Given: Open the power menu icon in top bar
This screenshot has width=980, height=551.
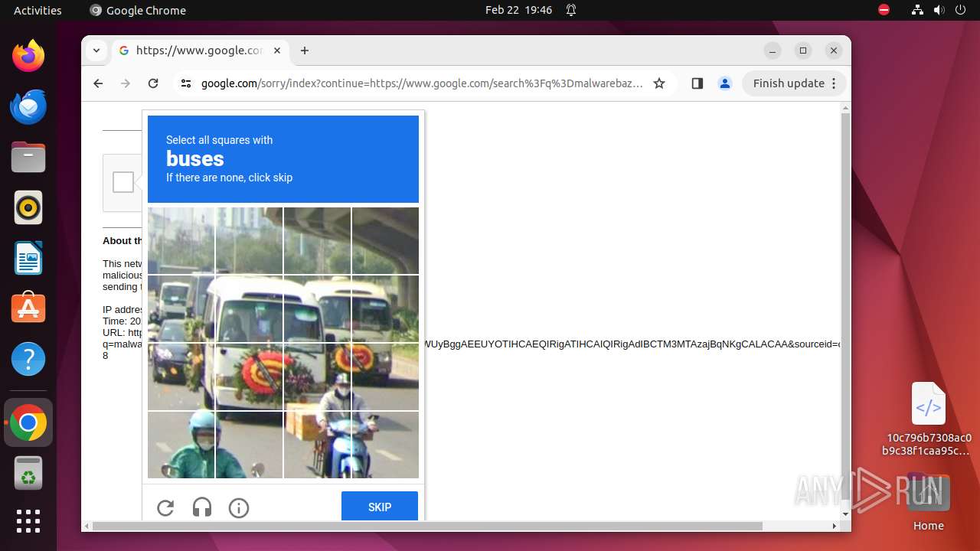Looking at the screenshot, I should [960, 10].
